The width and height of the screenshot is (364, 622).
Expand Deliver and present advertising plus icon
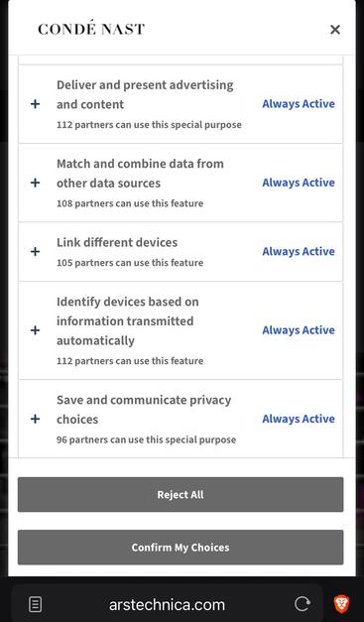36,104
